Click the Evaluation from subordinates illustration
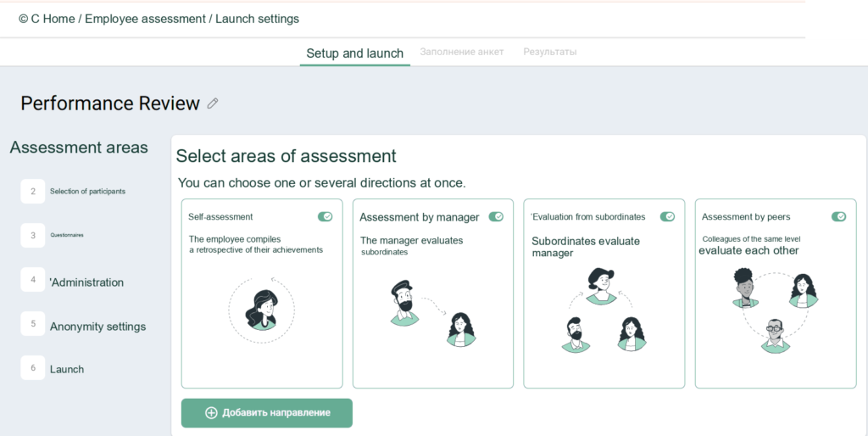868x436 pixels. pyautogui.click(x=604, y=310)
